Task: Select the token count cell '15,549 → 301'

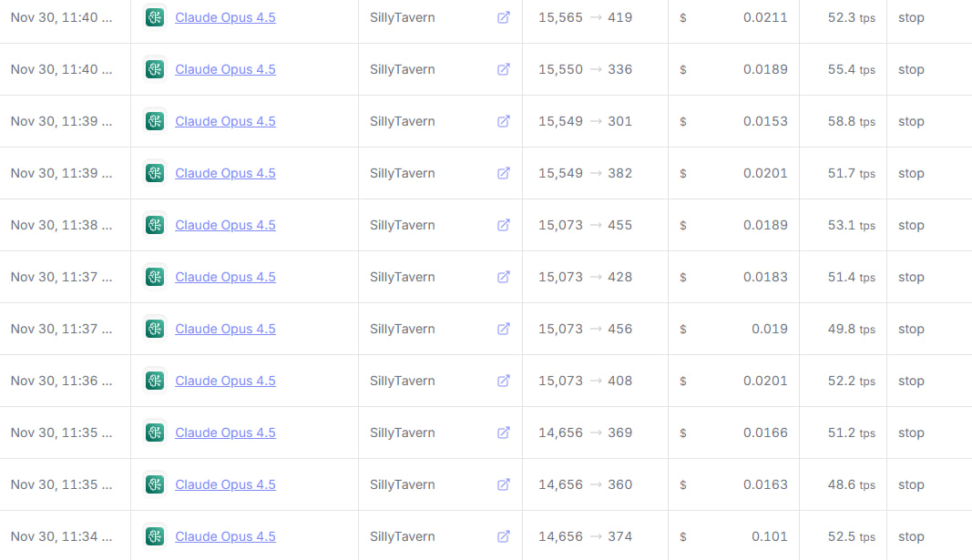Action: pyautogui.click(x=585, y=121)
